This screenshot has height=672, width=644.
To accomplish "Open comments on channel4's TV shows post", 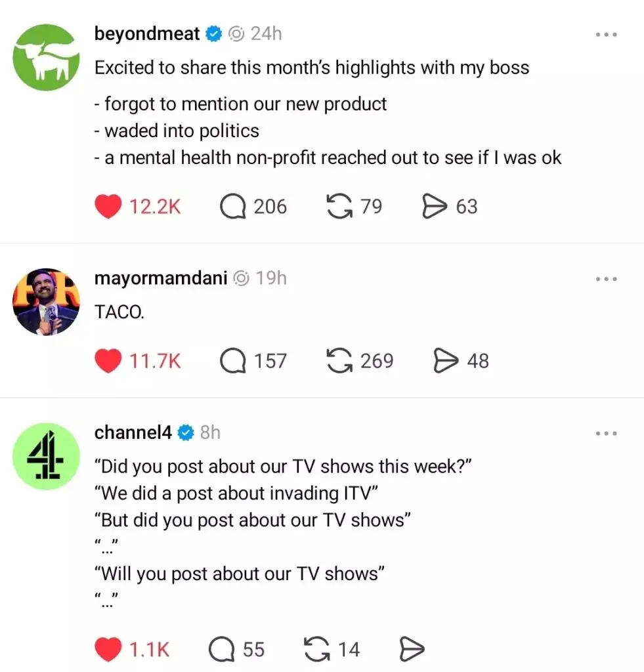I will click(x=223, y=648).
